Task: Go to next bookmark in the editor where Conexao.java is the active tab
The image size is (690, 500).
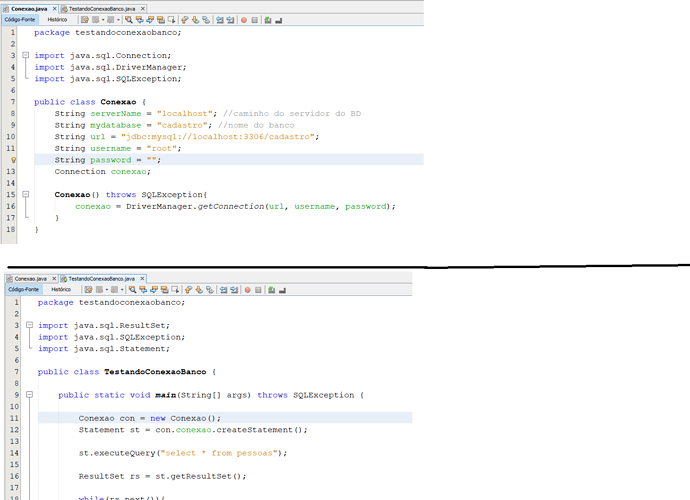Action: pos(195,20)
